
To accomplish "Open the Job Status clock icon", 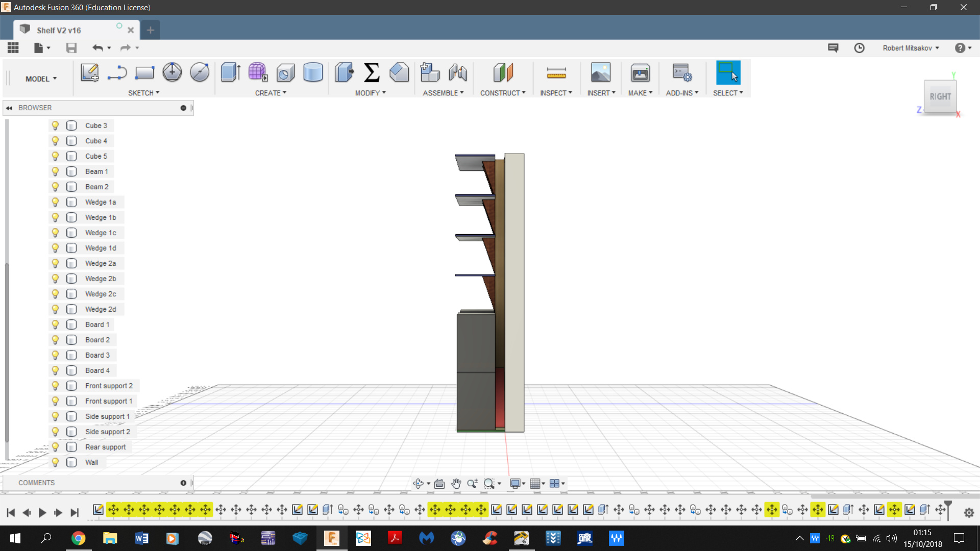I will (860, 47).
